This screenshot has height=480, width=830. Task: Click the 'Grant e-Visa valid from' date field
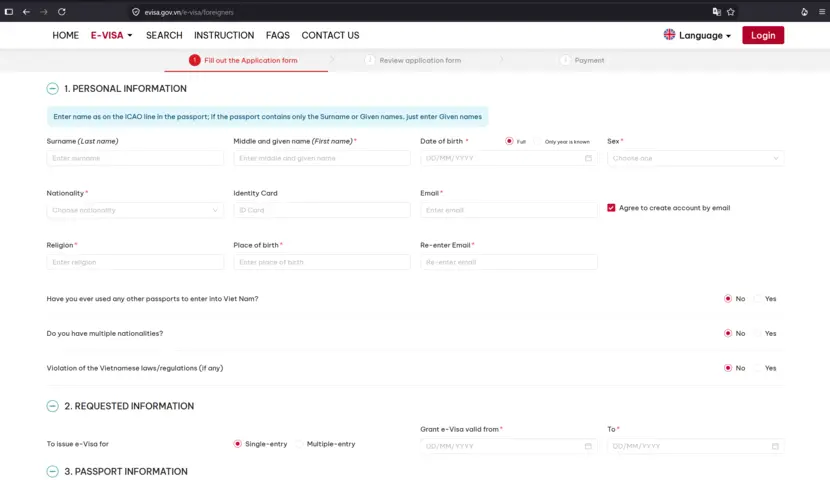coord(509,446)
